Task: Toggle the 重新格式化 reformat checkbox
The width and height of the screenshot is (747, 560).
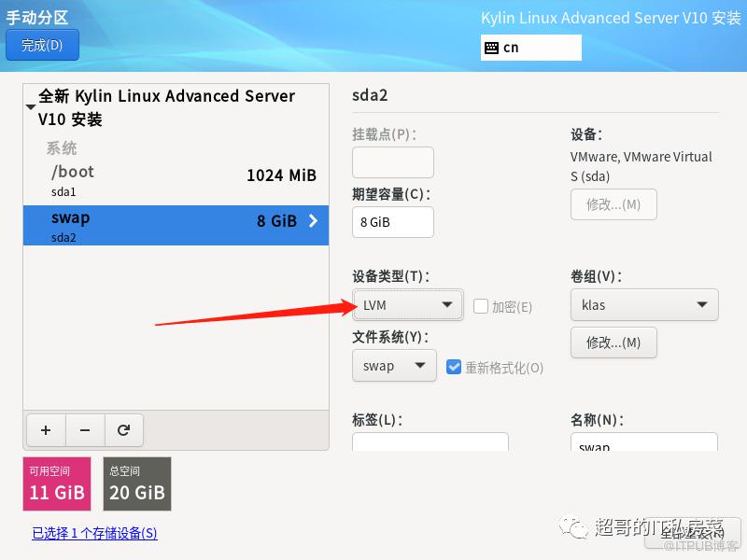Action: (454, 367)
